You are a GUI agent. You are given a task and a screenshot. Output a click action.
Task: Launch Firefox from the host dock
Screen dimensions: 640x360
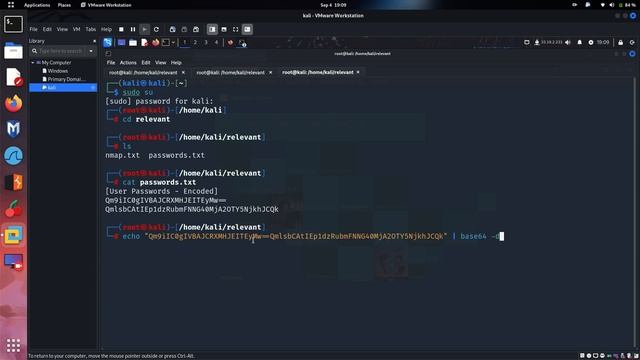click(x=13, y=103)
